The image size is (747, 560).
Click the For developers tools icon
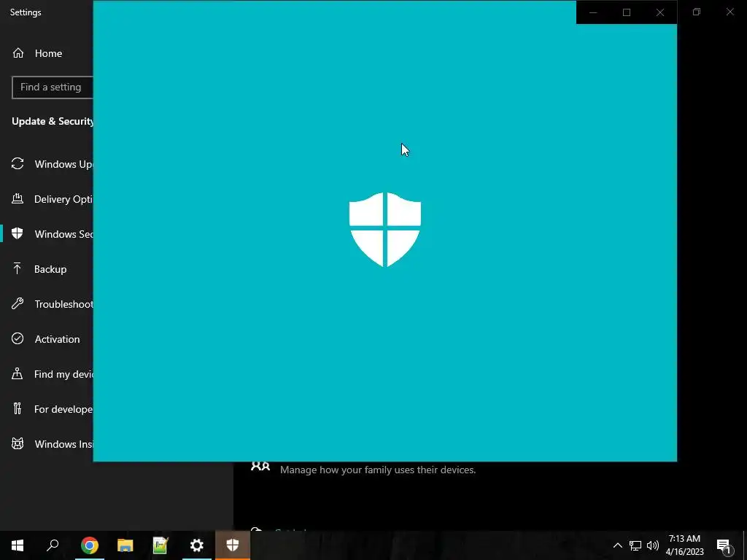(18, 408)
